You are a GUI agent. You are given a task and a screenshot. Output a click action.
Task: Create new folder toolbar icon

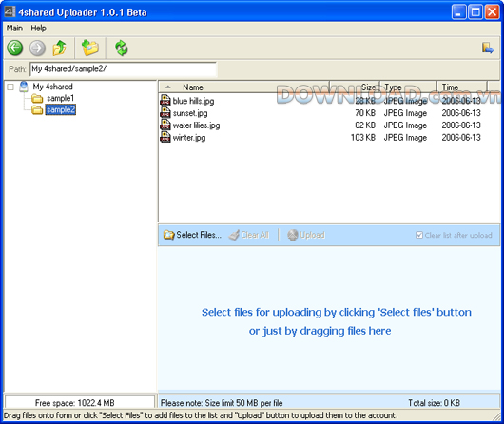[x=90, y=48]
